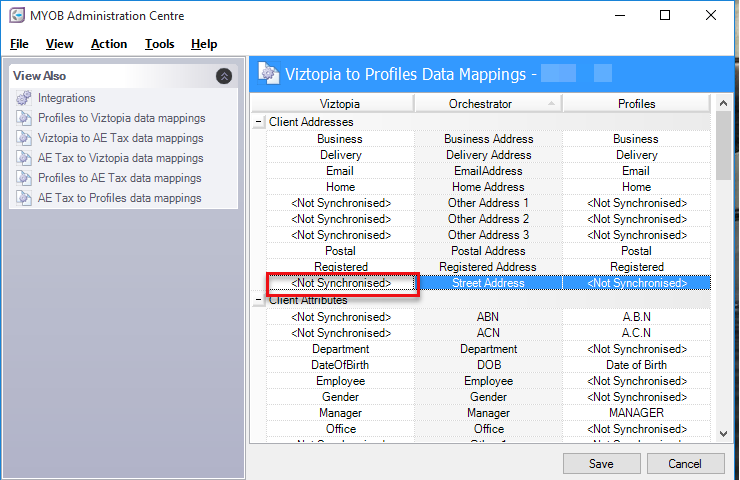Screen dimensions: 740x480
Task: Collapse the Client Addresses group
Action: pos(258,122)
